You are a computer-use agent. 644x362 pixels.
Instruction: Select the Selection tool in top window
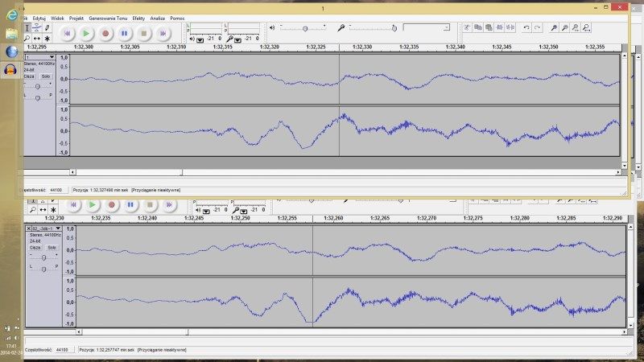[27, 28]
